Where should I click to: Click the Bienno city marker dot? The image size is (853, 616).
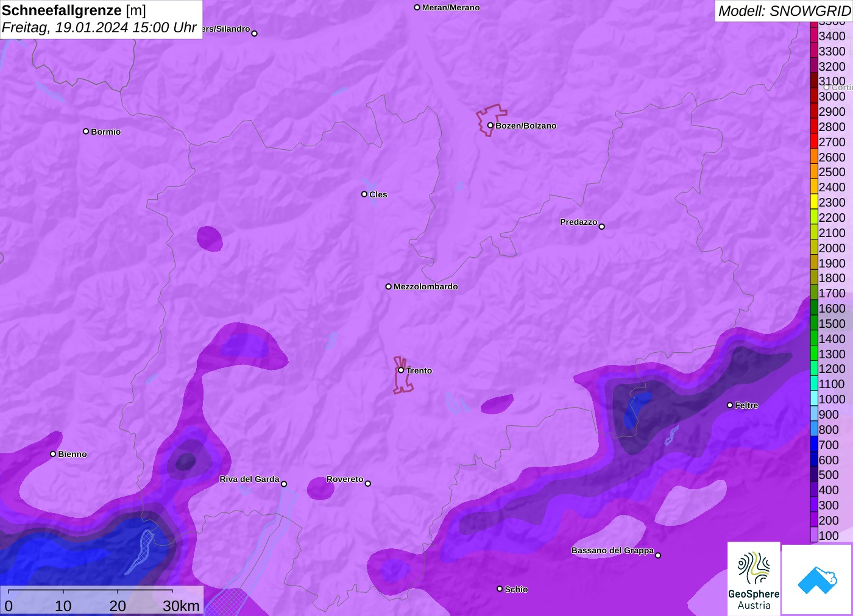(x=53, y=454)
